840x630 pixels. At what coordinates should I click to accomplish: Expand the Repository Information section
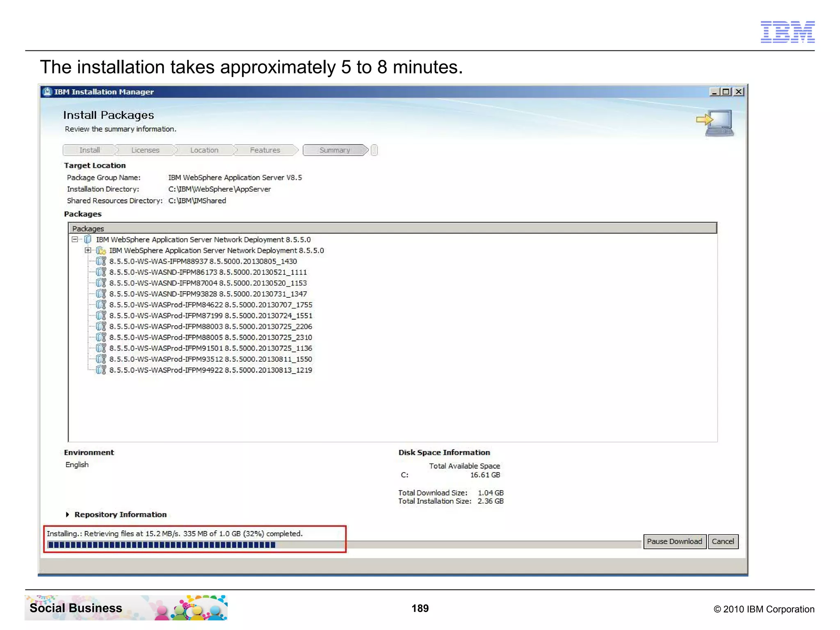click(68, 514)
